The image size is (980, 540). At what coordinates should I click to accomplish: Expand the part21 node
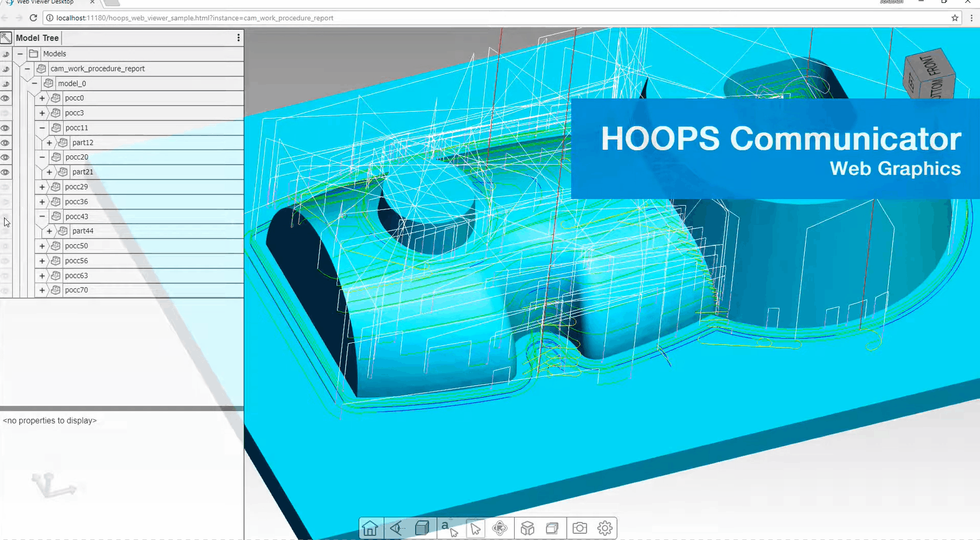coord(49,172)
